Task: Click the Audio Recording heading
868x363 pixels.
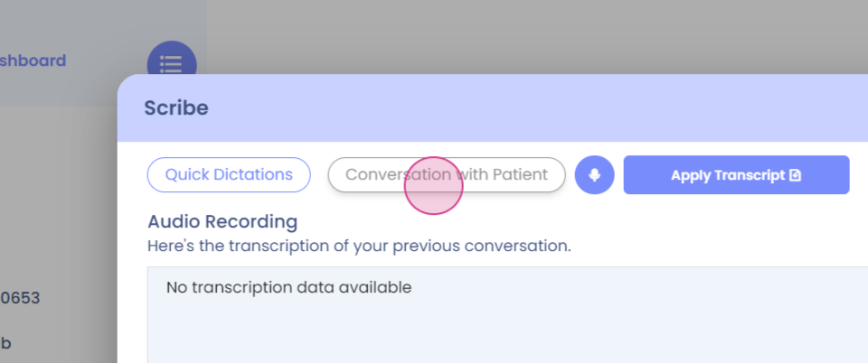Action: pyautogui.click(x=222, y=221)
